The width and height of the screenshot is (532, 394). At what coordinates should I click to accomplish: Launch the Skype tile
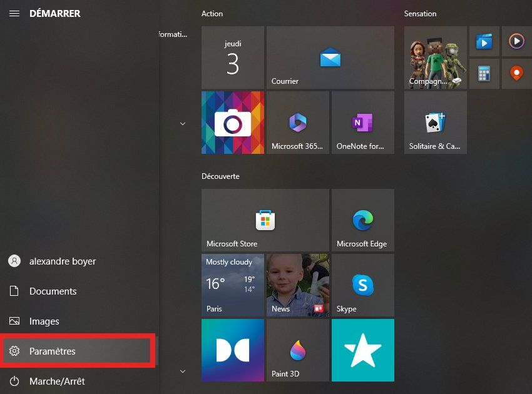pos(363,285)
